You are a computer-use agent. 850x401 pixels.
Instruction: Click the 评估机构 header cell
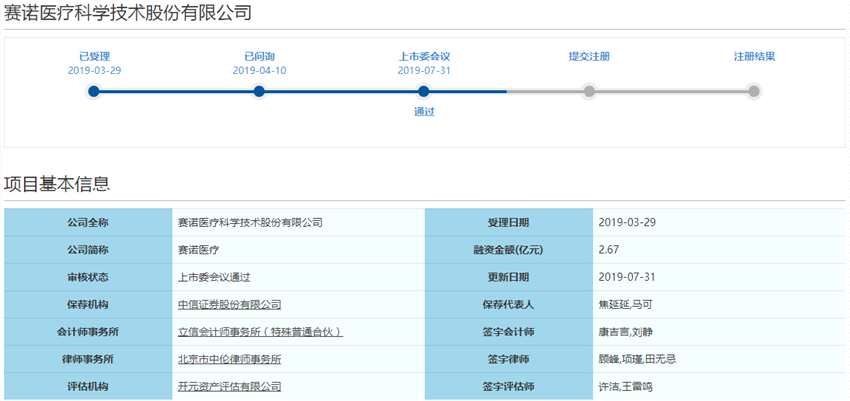click(88, 387)
